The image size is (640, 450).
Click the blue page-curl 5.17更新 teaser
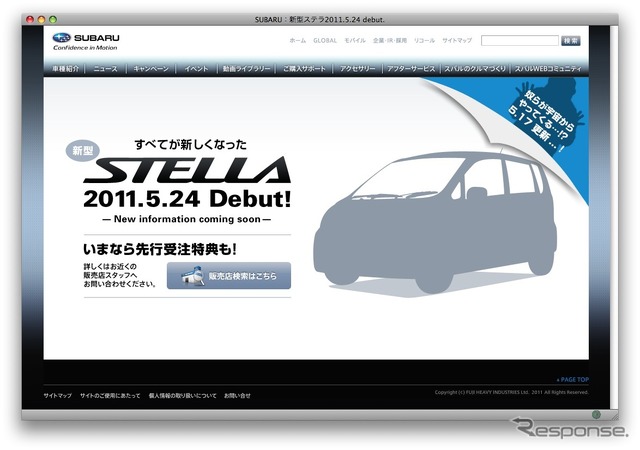[x=547, y=118]
